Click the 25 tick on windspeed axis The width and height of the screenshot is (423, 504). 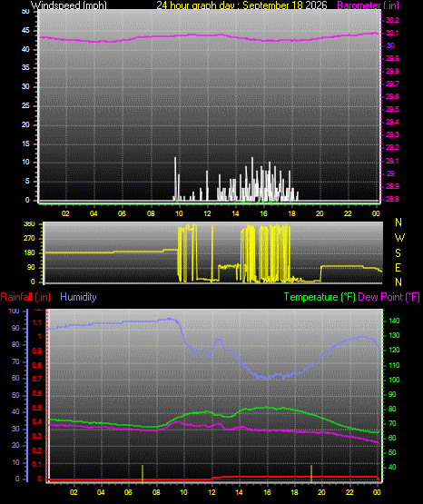pyautogui.click(x=25, y=105)
